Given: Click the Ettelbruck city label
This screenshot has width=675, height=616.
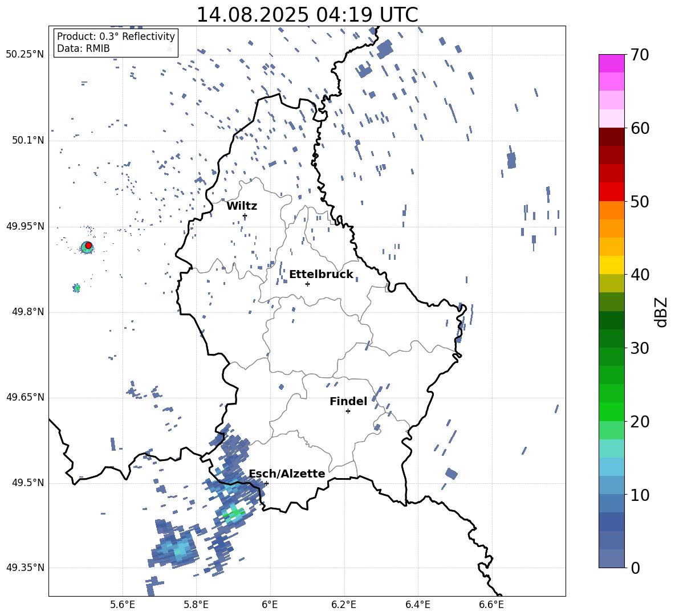Looking at the screenshot, I should coord(321,275).
